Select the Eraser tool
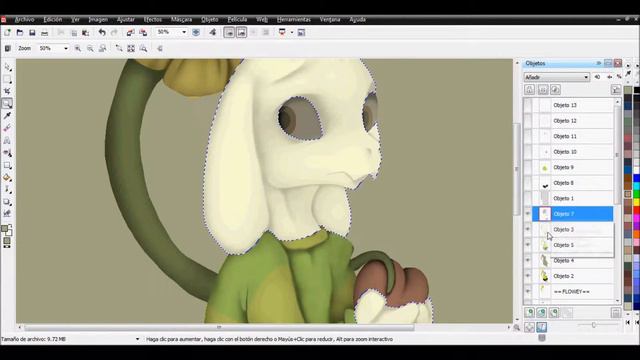This screenshot has height=360, width=640. tap(7, 128)
